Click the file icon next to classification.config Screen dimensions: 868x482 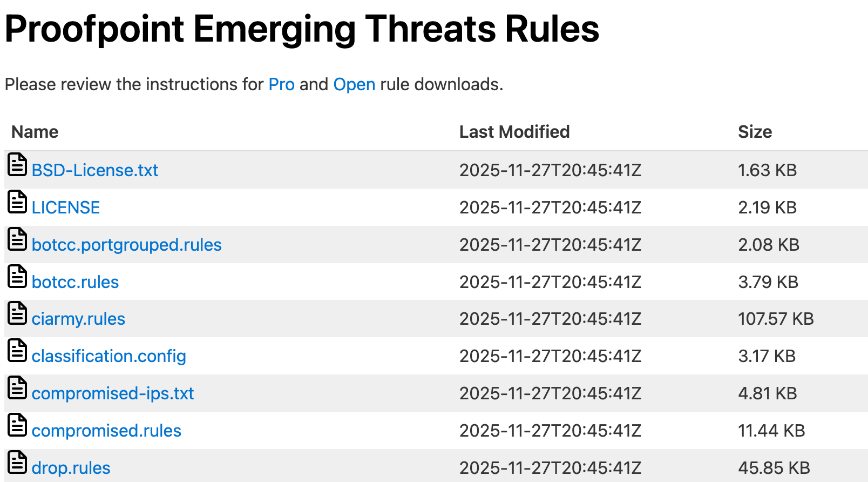tap(17, 351)
